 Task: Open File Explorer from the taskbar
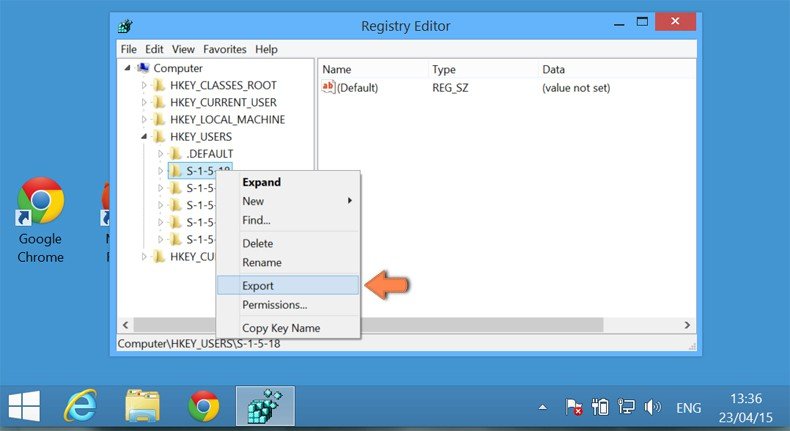[x=143, y=406]
